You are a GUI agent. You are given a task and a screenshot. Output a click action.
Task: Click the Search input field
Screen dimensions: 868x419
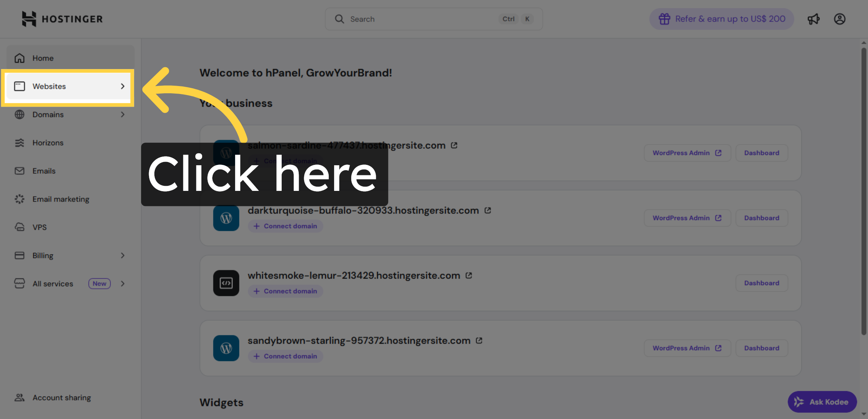click(x=416, y=19)
